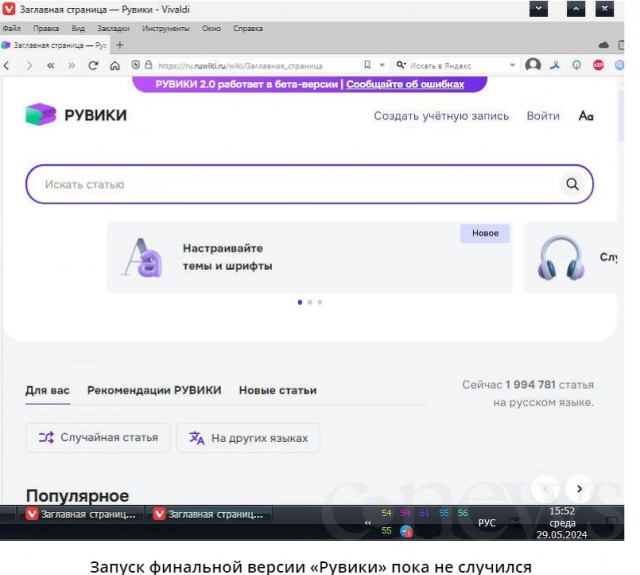This screenshot has width=640, height=575.
Task: Switch to Новые статьи tab
Action: pos(277,390)
